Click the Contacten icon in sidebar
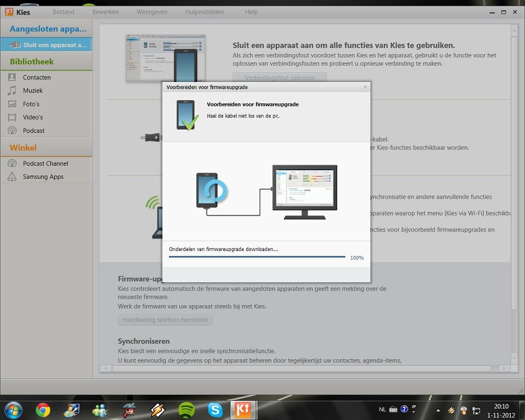This screenshot has height=420, width=525. click(x=12, y=77)
